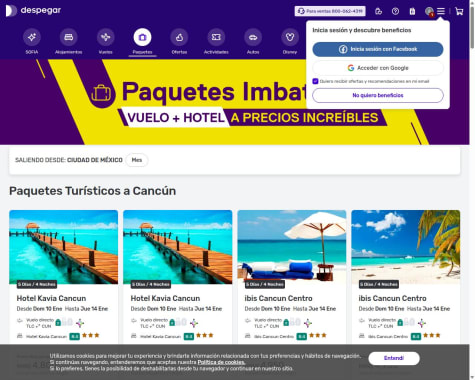Click the trips suitcase icon in header

412,11
